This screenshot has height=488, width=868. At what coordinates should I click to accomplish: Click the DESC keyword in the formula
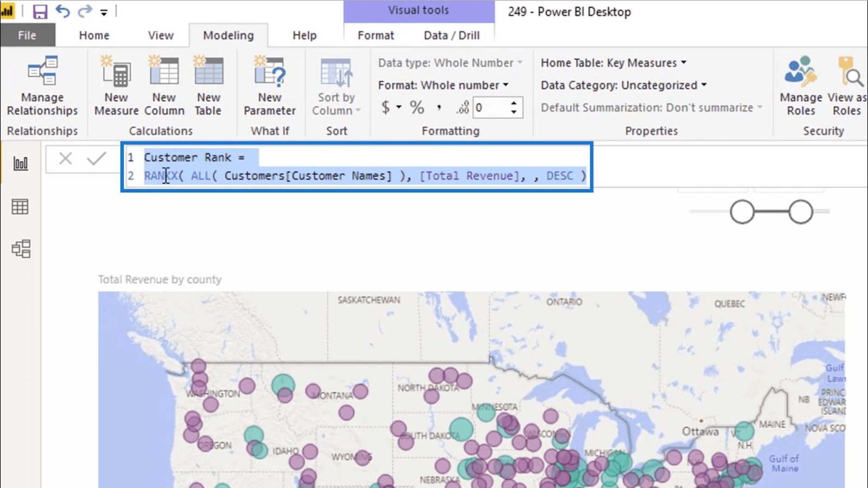point(559,176)
